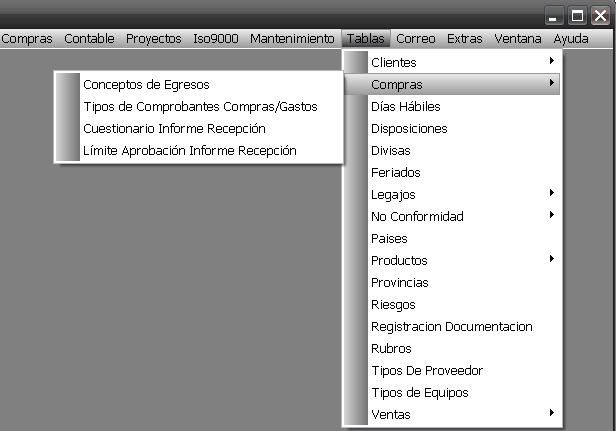Open Tipos De Proveedor entry
The height and width of the screenshot is (431, 616).
coord(427,370)
